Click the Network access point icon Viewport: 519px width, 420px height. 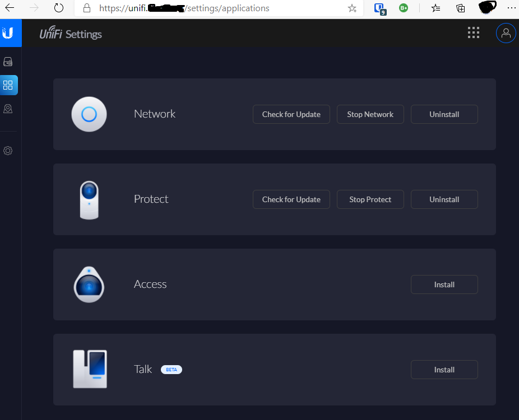pos(89,114)
